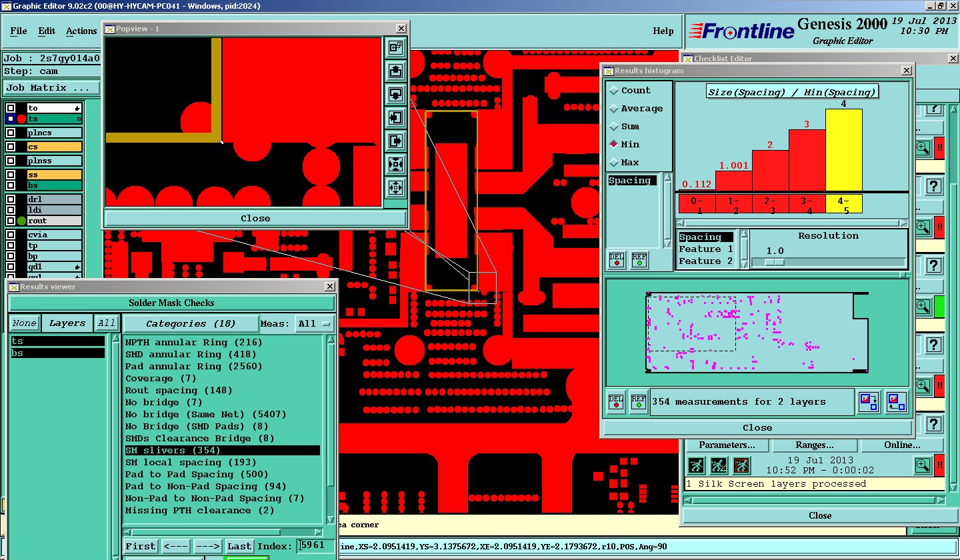Viewport: 960px width, 560px height.
Task: Click the Popview download-arrow icon
Action: pyautogui.click(x=395, y=94)
